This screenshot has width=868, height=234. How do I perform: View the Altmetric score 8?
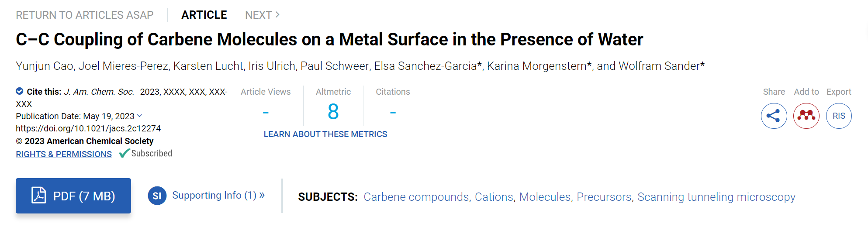(x=333, y=112)
